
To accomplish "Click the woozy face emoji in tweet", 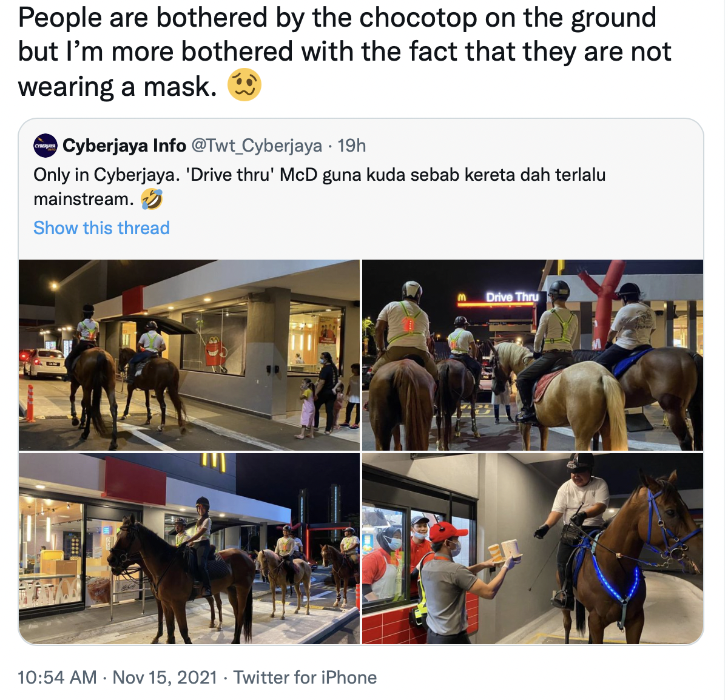I will [244, 85].
